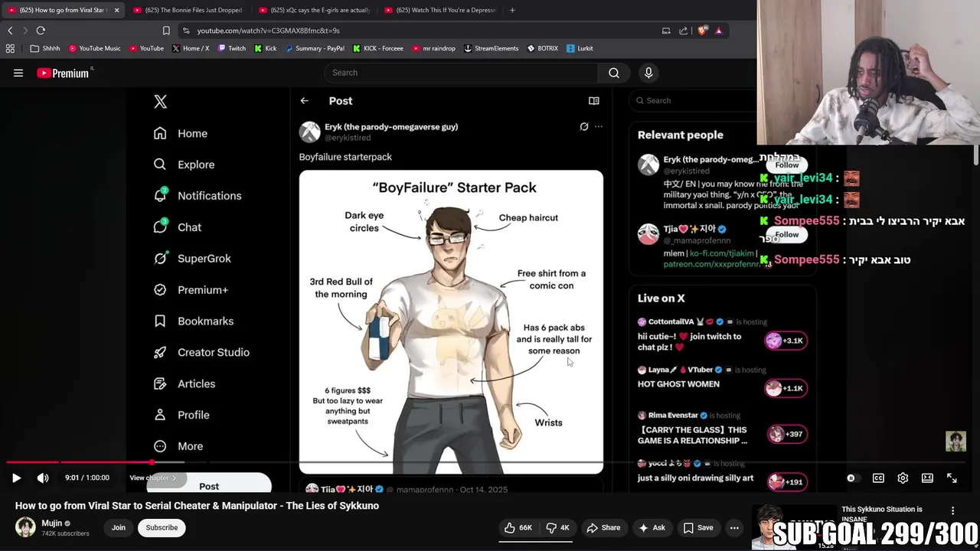Select Explore in the X sidebar
This screenshot has width=980, height=551.
click(x=184, y=165)
